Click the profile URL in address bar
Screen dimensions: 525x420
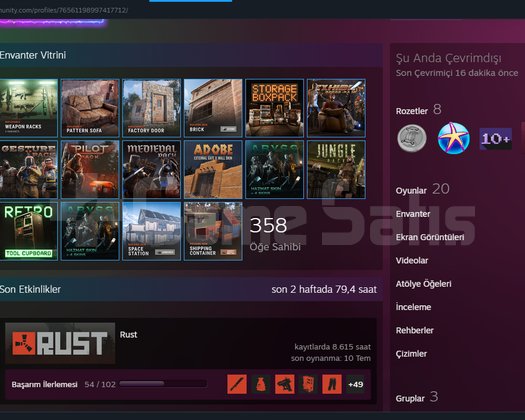pos(64,10)
